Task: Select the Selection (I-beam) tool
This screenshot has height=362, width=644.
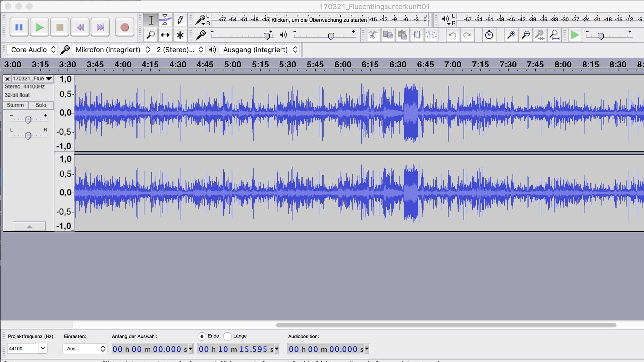Action: point(151,20)
